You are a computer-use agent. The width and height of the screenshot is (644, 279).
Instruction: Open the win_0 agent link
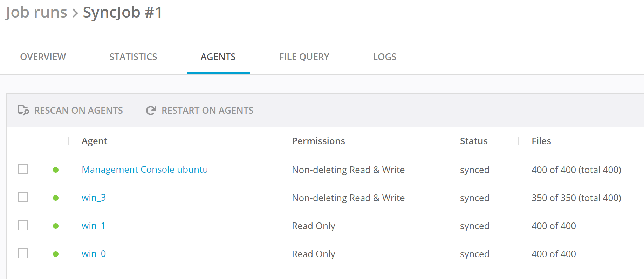click(x=94, y=254)
